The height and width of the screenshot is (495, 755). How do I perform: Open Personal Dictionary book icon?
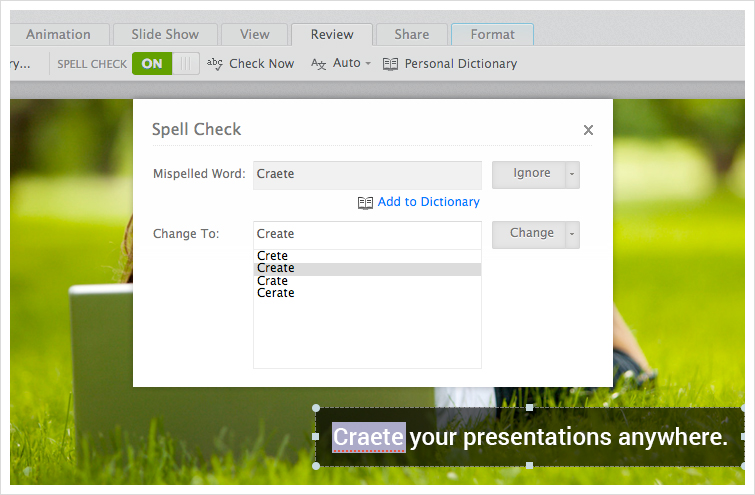pyautogui.click(x=390, y=64)
